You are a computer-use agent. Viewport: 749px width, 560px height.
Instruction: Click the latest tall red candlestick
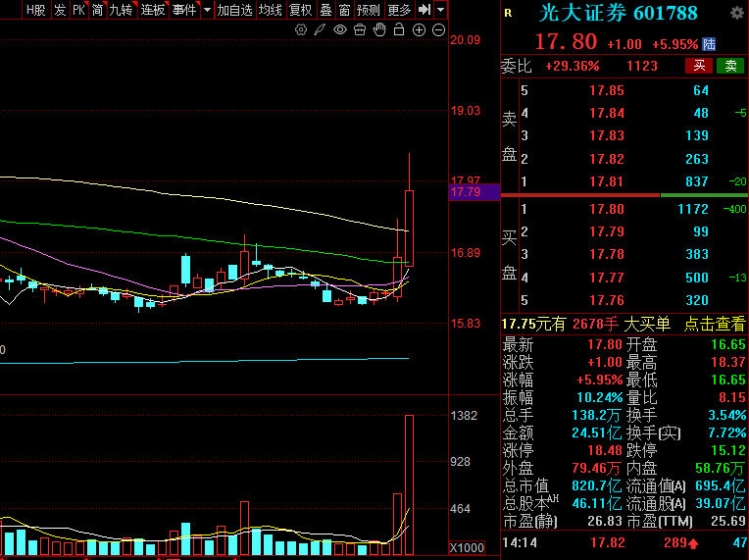(410, 228)
